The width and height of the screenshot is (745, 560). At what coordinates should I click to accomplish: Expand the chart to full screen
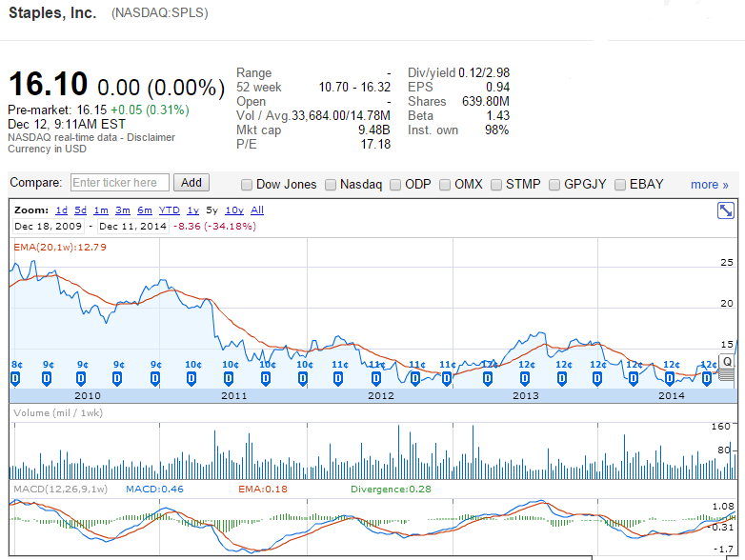(726, 210)
